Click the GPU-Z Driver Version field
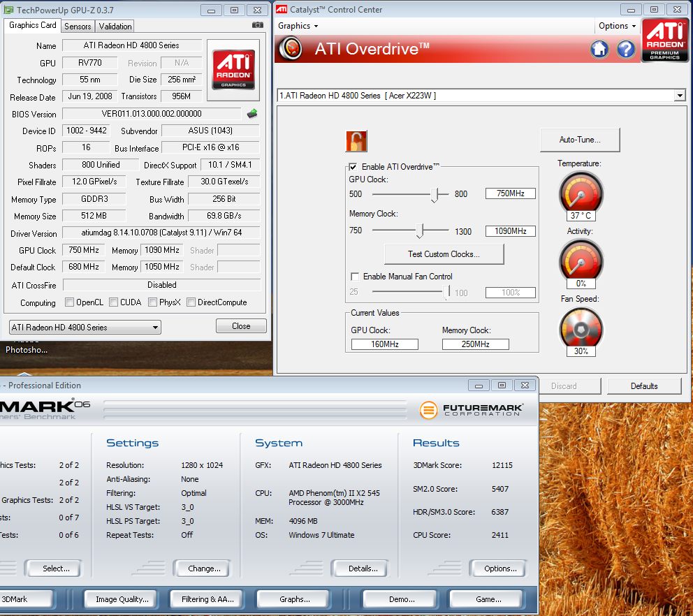The image size is (693, 616). coord(161,233)
